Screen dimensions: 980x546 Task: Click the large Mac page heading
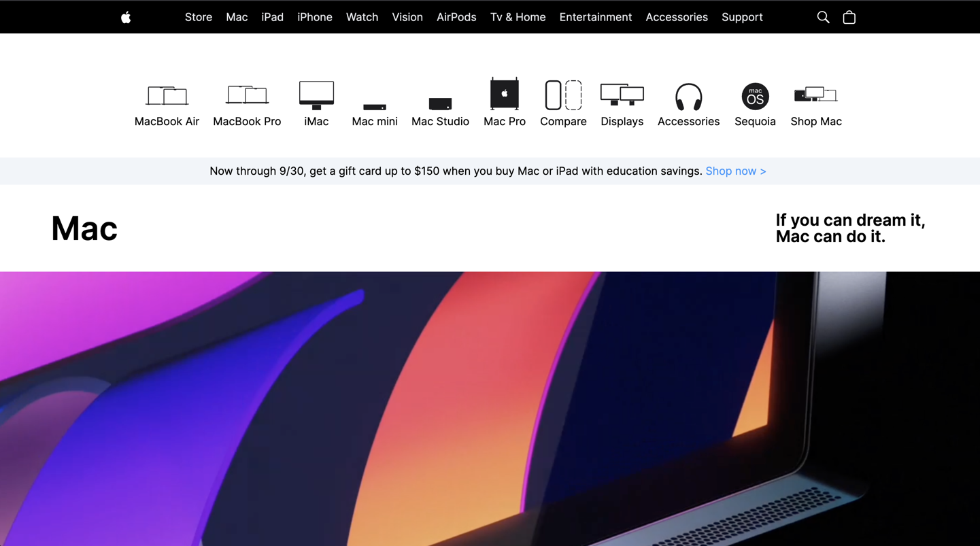coord(84,228)
